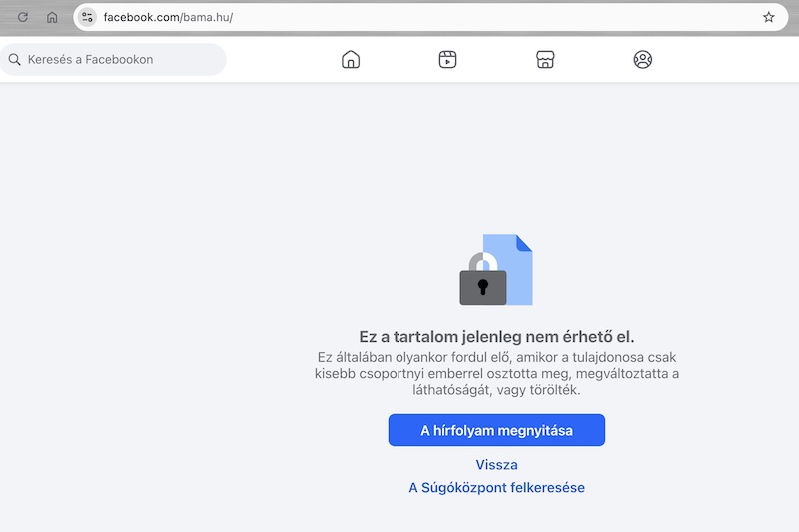This screenshot has width=799, height=532.
Task: Open the 'A Súgóközpont felkeresése' link
Action: pos(496,488)
